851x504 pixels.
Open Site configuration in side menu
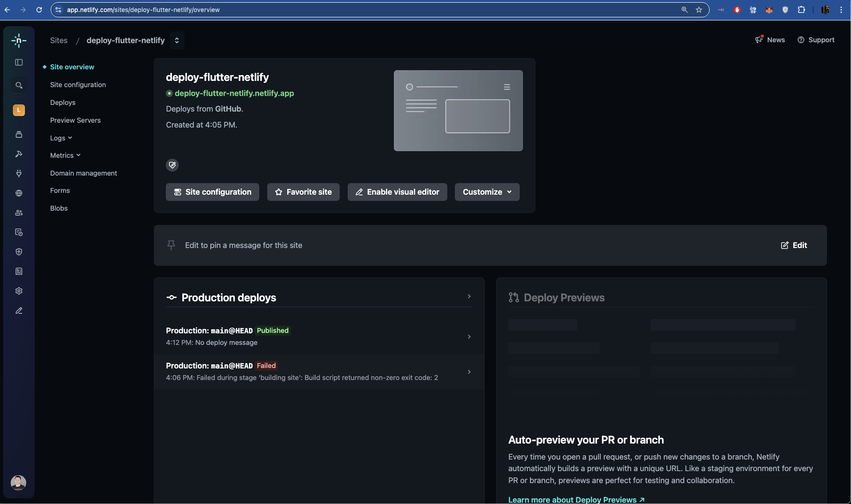click(78, 85)
